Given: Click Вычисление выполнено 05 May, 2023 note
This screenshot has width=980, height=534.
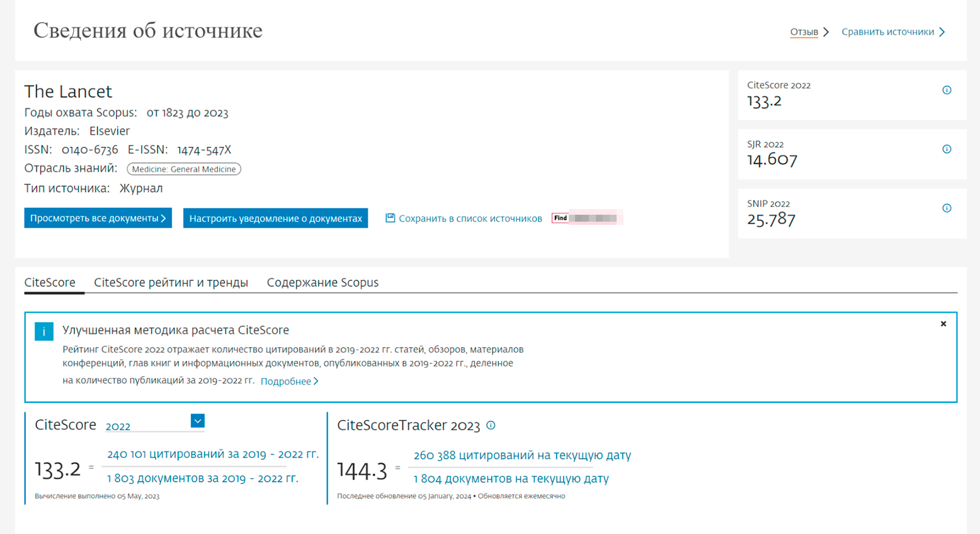Looking at the screenshot, I should tap(97, 496).
